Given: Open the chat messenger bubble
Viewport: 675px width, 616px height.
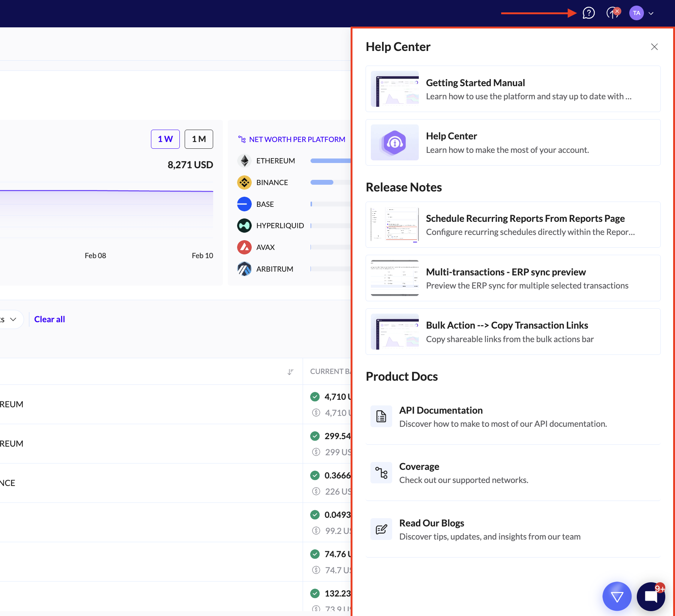Looking at the screenshot, I should (651, 596).
